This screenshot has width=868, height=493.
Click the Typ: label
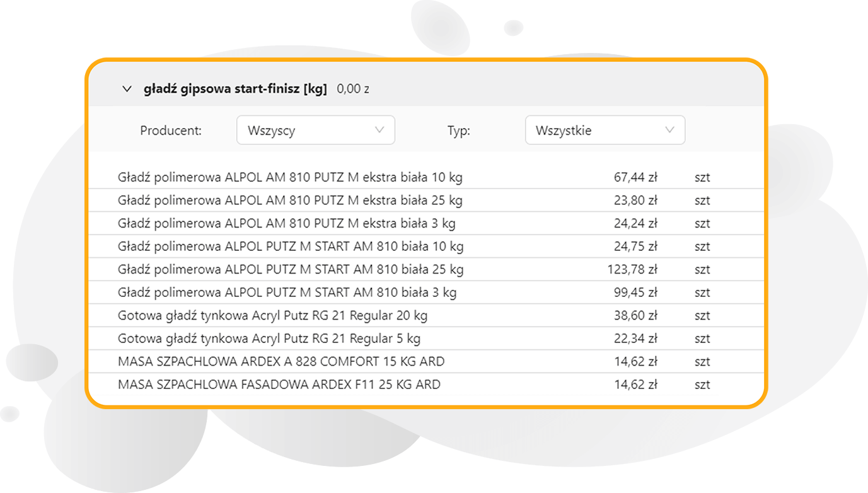tap(459, 131)
